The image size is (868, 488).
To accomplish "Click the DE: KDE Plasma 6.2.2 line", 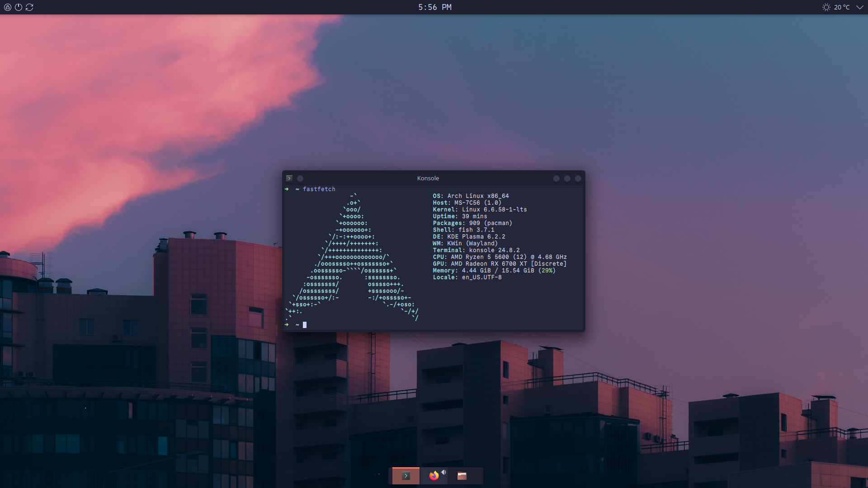I will [469, 237].
